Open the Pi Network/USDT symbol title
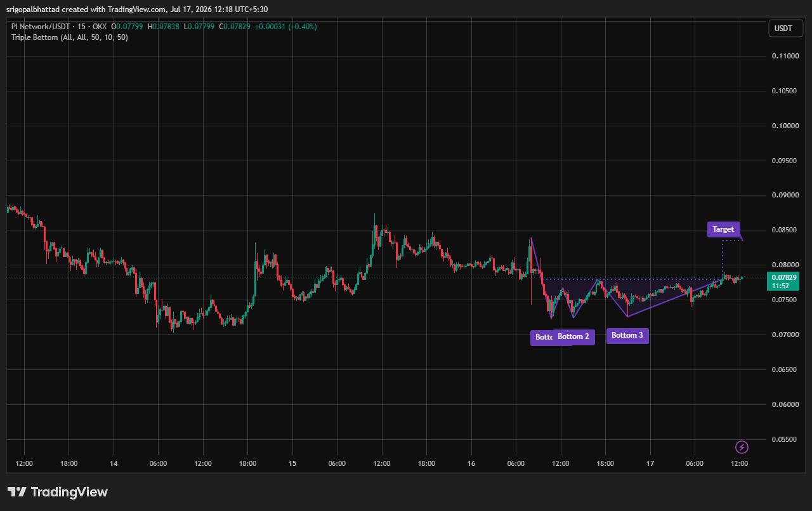Screen dimensions: 812x511 [x=60, y=27]
